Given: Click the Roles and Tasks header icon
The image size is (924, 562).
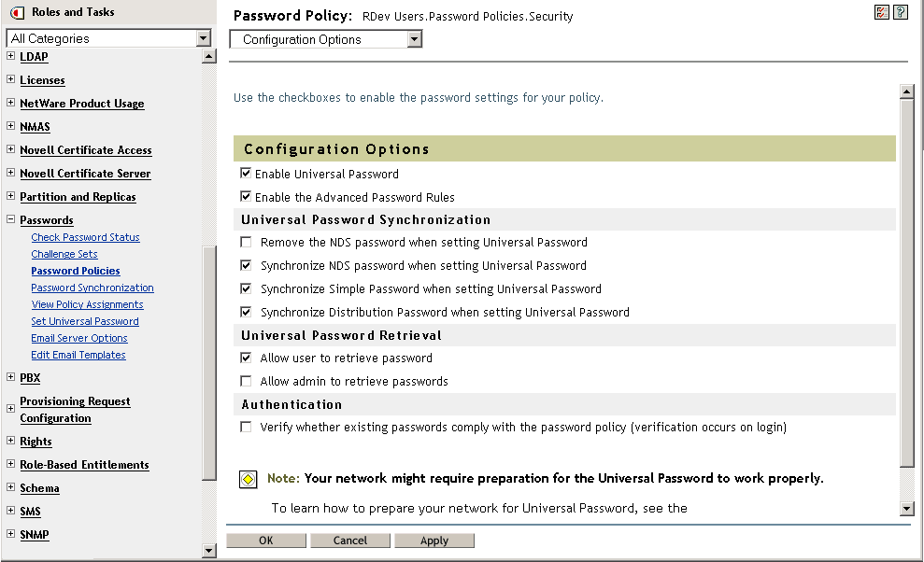Looking at the screenshot, I should (17, 12).
